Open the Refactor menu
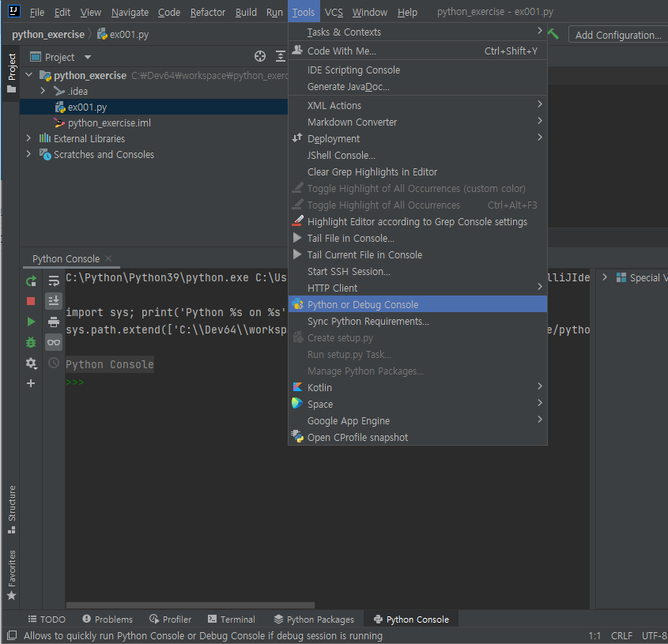668x644 pixels. point(207,13)
